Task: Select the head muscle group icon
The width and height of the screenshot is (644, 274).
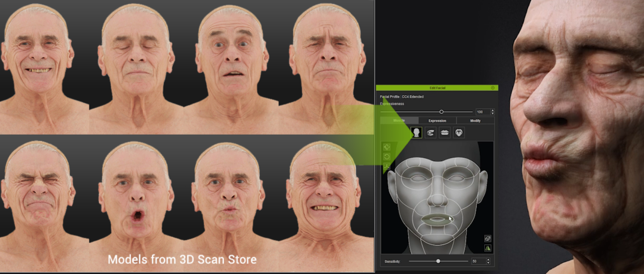Action: coord(416,132)
